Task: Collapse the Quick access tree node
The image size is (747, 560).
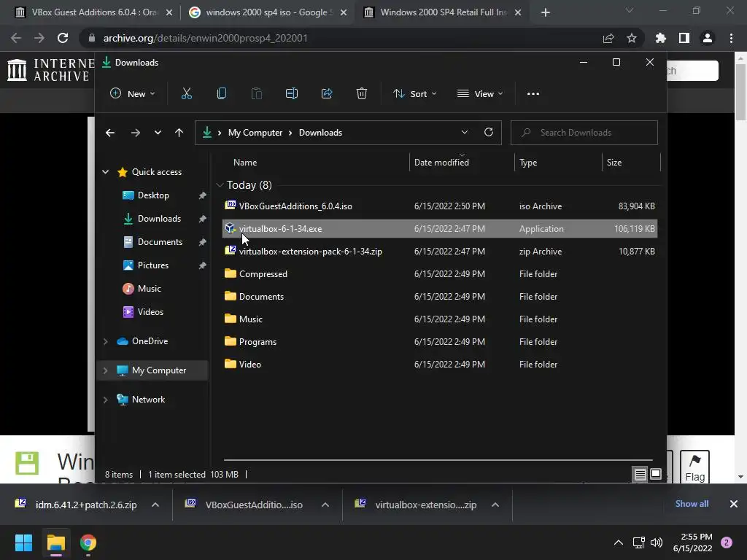Action: (x=105, y=172)
